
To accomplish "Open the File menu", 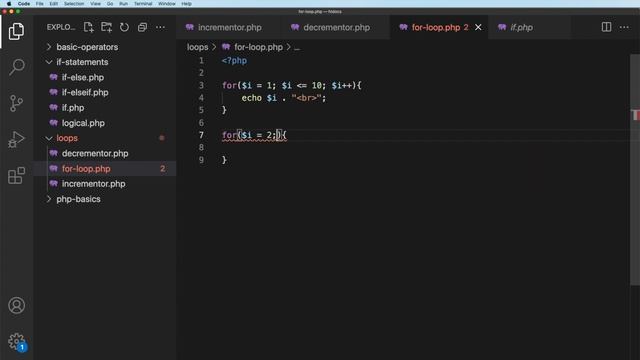I will point(40,4).
